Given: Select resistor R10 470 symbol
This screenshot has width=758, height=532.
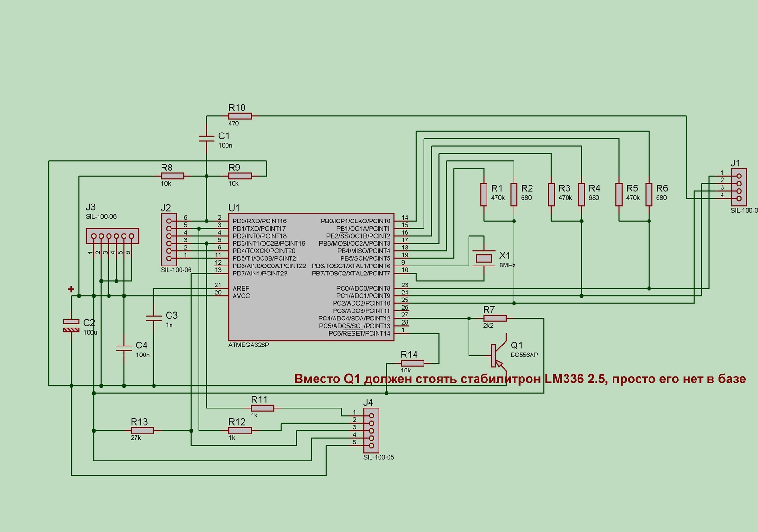Looking at the screenshot, I should 240,116.
